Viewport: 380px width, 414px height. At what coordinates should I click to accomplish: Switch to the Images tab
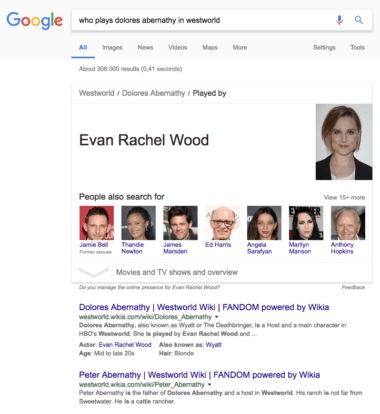click(112, 47)
